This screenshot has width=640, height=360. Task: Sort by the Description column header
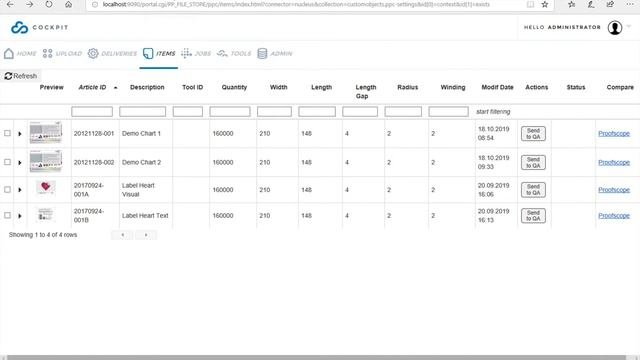[x=147, y=87]
